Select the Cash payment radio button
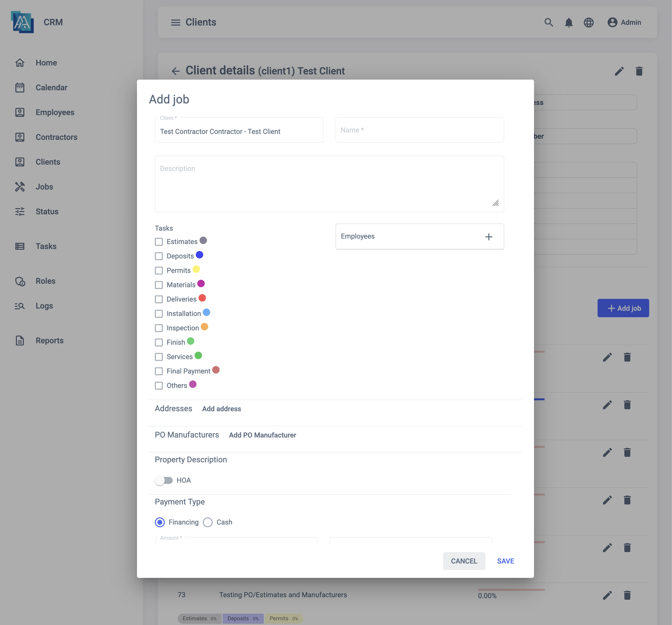Screen dimensions: 672x625 [x=207, y=522]
